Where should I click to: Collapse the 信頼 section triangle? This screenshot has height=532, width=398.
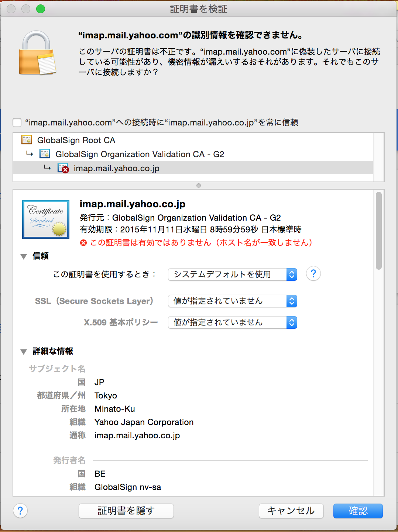point(24,256)
